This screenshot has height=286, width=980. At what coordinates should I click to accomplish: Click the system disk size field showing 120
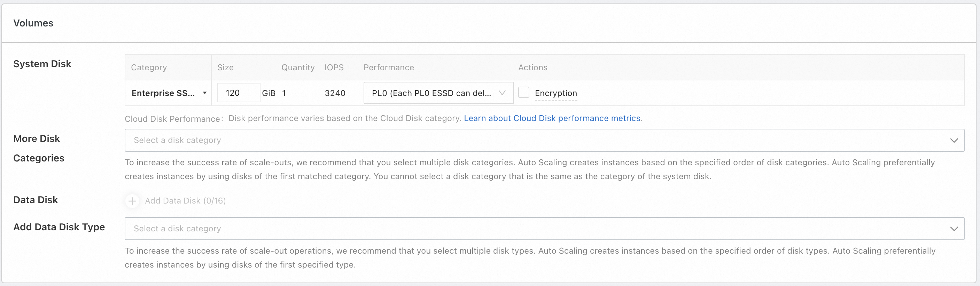[x=239, y=93]
